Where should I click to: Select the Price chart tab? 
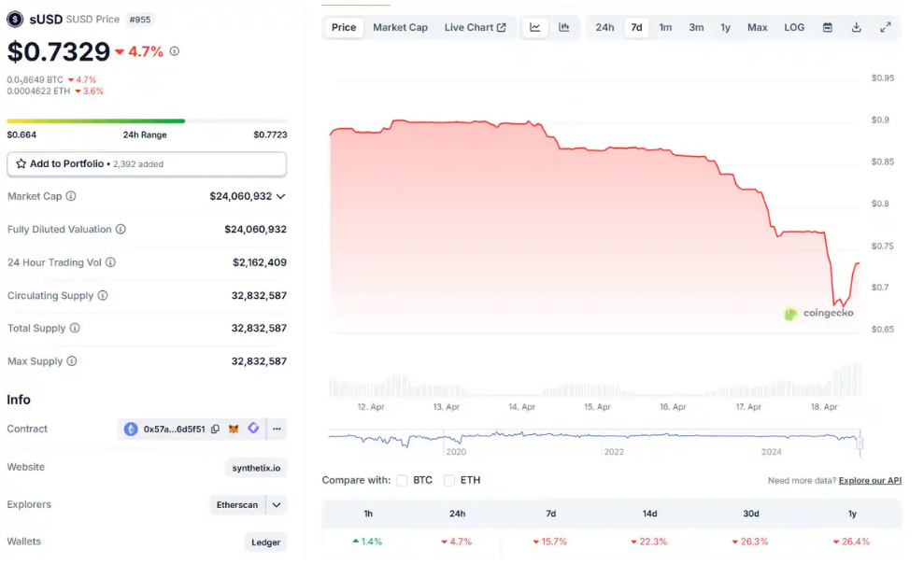coord(344,27)
